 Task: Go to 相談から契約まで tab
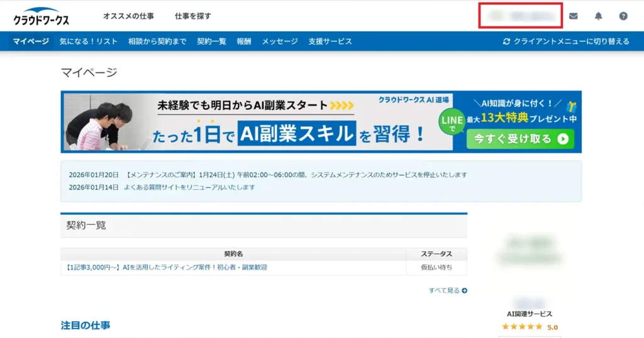(157, 41)
